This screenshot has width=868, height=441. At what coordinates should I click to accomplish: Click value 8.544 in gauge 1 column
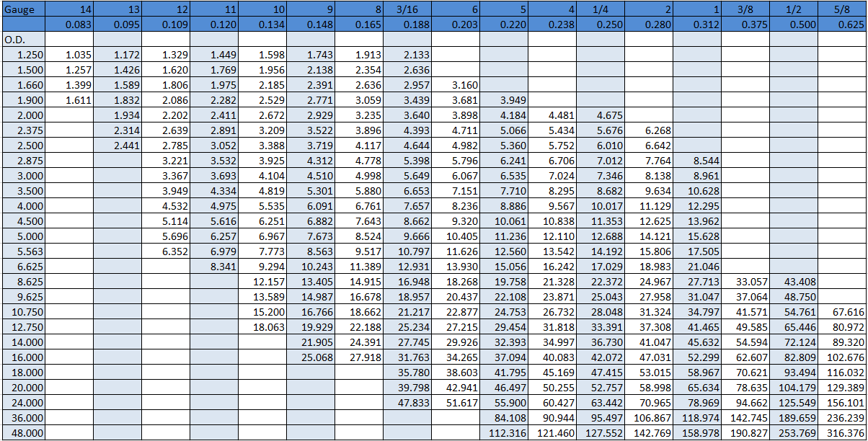[x=696, y=161]
